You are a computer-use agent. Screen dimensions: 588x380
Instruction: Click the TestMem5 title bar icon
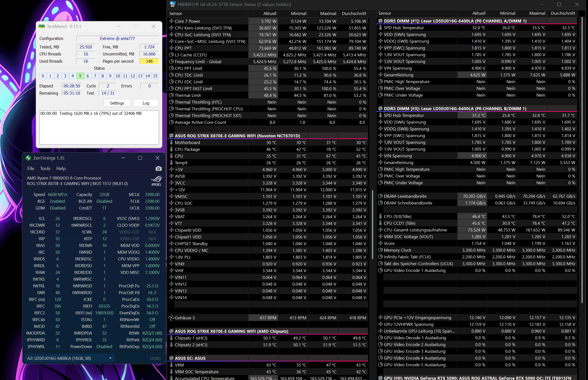click(x=41, y=26)
